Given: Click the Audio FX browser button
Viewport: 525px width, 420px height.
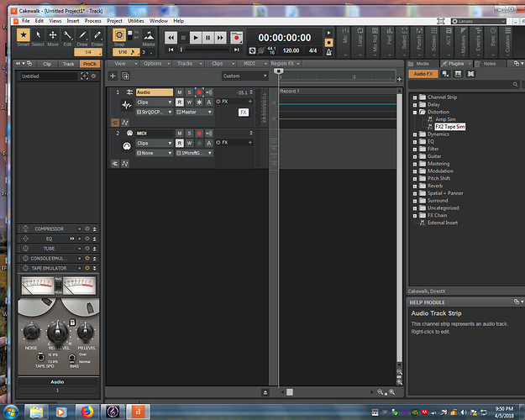Looking at the screenshot, I should 423,74.
